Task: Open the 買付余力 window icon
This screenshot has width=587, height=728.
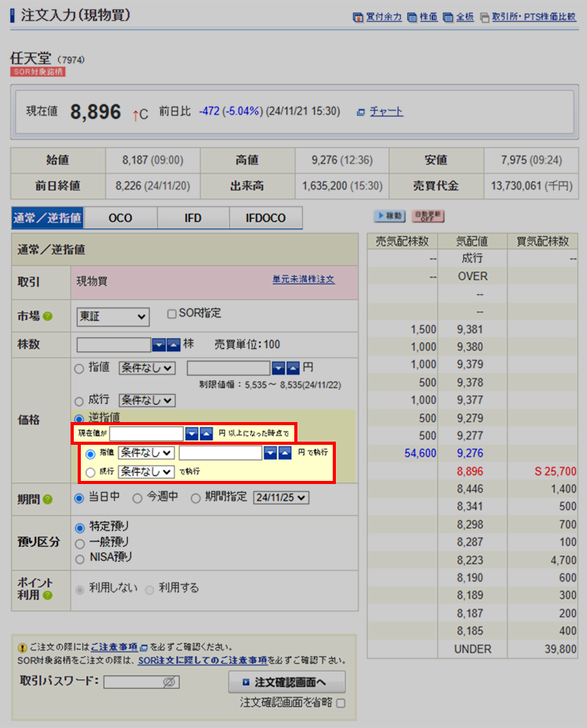Action: 358,17
